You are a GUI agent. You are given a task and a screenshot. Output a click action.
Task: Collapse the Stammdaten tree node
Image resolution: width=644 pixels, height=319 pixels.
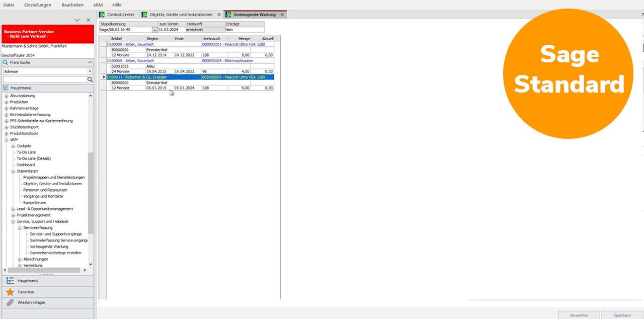13,171
